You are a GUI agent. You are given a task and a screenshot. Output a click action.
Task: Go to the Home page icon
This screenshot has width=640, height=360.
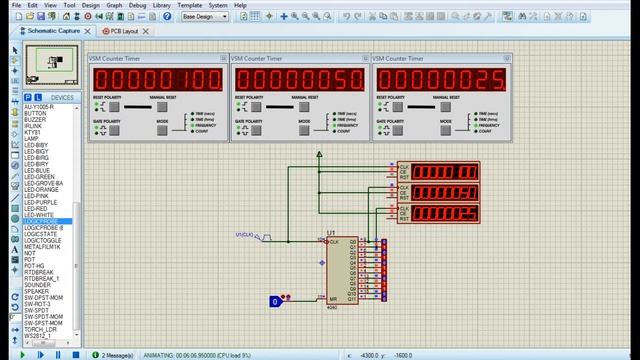click(x=66, y=17)
